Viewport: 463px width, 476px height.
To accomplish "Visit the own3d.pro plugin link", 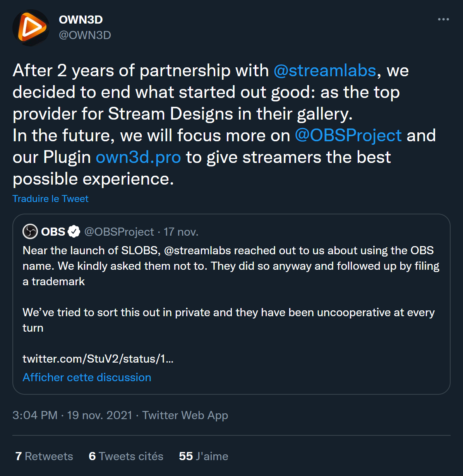I will click(138, 158).
